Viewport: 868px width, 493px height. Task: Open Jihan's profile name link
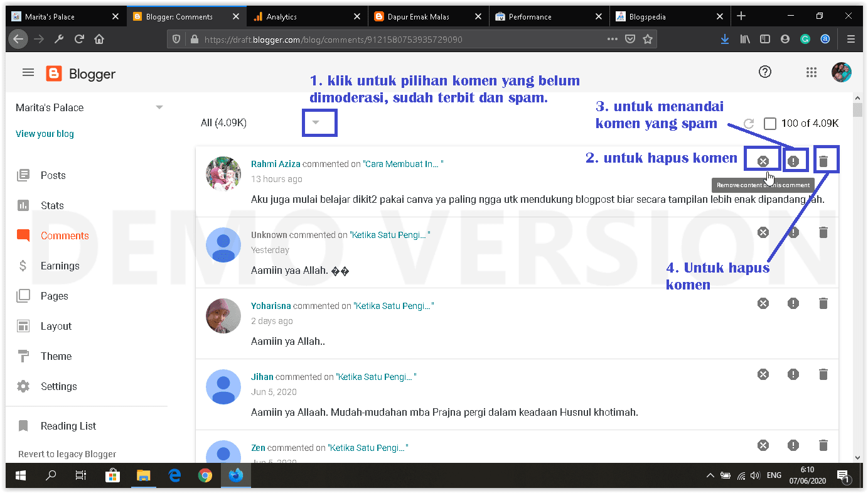[262, 377]
